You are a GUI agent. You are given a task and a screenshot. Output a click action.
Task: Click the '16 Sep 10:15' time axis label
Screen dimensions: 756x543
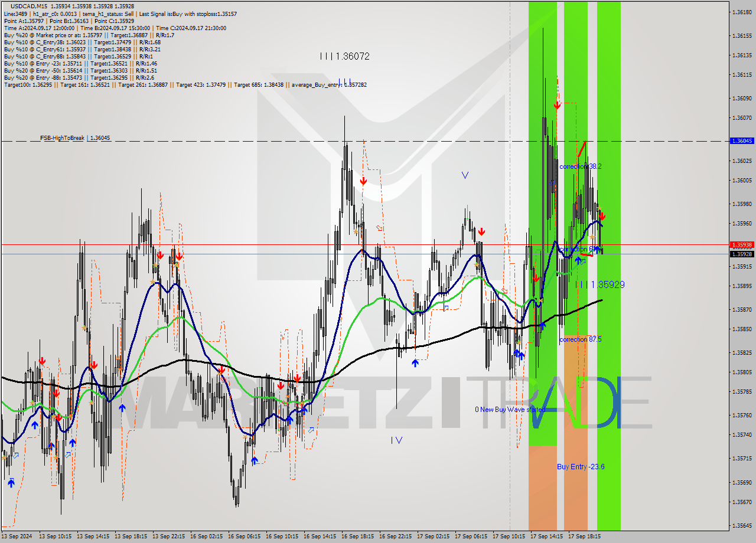coord(282,537)
